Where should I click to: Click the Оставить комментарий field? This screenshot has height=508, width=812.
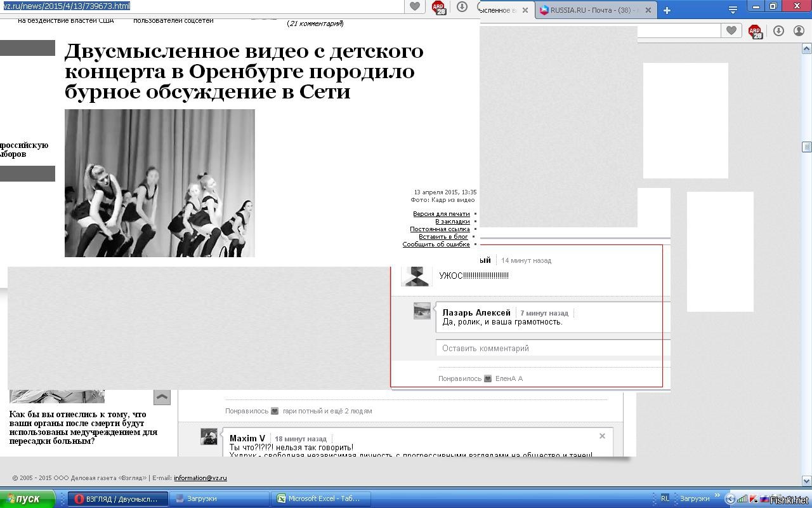click(552, 348)
